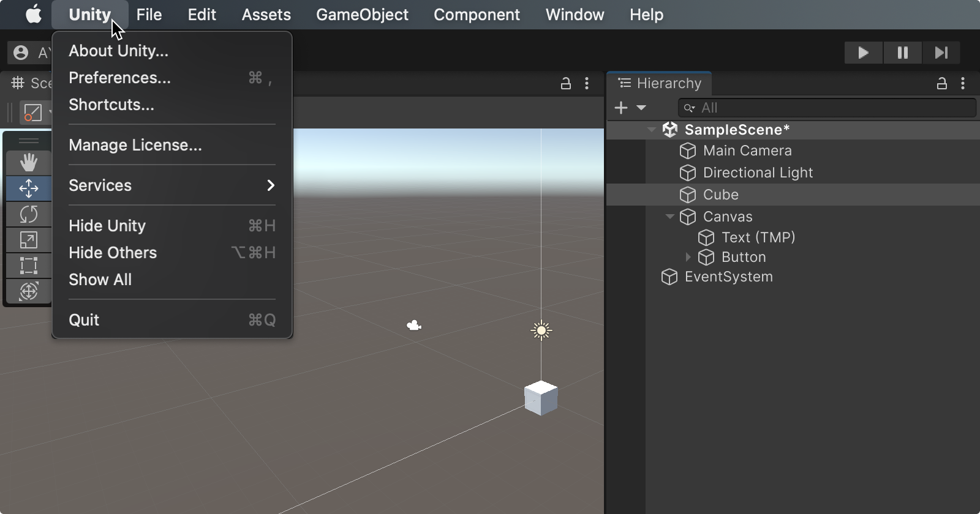
Task: Open the GameObject menu
Action: point(362,15)
